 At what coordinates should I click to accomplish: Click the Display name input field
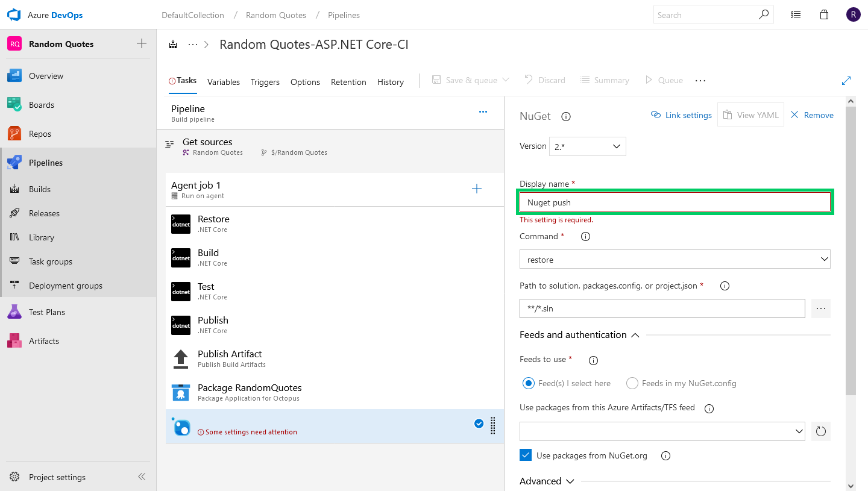pos(675,202)
